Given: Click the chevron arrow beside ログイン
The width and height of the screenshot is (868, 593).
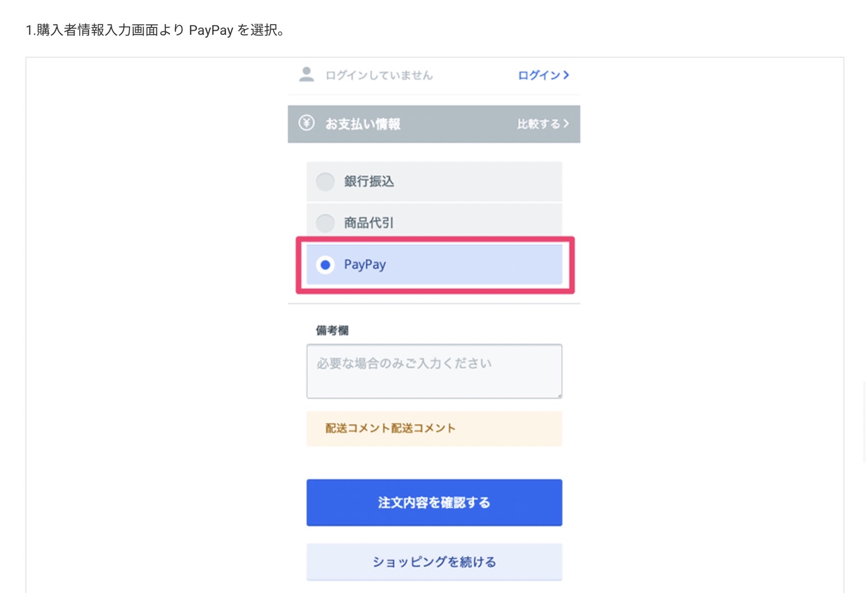Looking at the screenshot, I should 566,75.
